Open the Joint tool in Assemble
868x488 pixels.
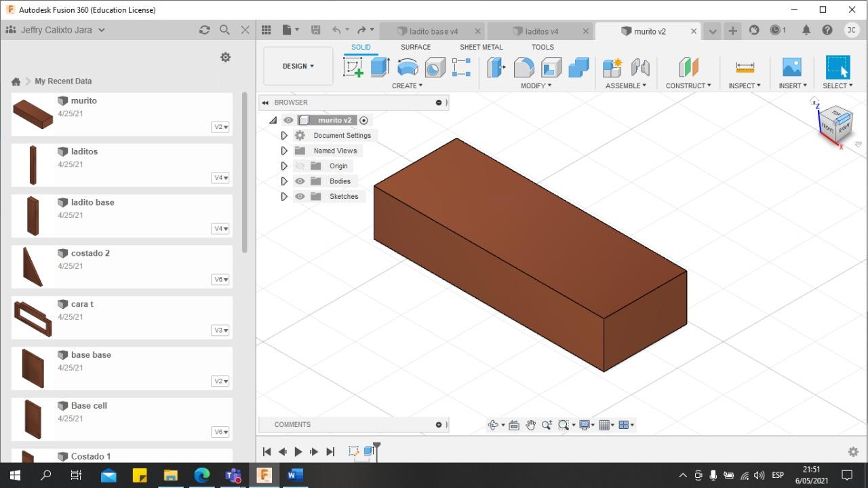coord(640,67)
